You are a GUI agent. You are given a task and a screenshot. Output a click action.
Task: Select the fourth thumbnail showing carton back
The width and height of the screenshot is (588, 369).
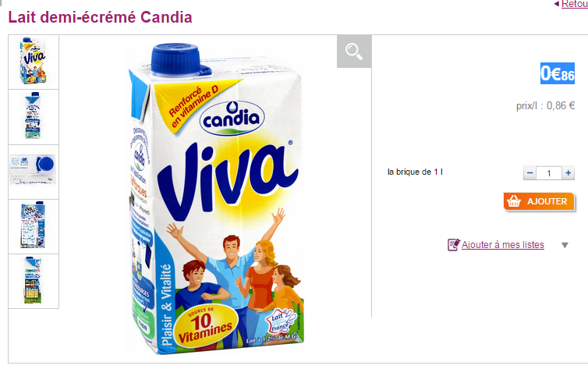[x=34, y=226]
